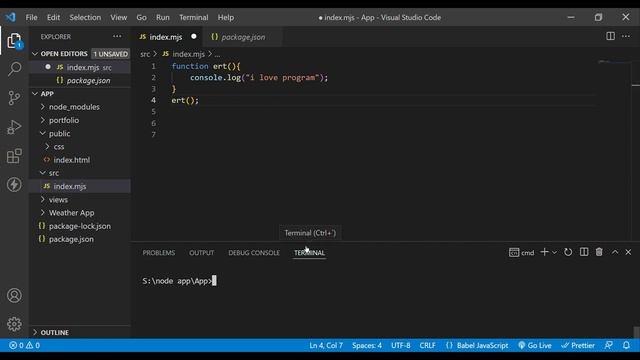Click src in the editor breadcrumb
640x360 pixels.
point(145,54)
